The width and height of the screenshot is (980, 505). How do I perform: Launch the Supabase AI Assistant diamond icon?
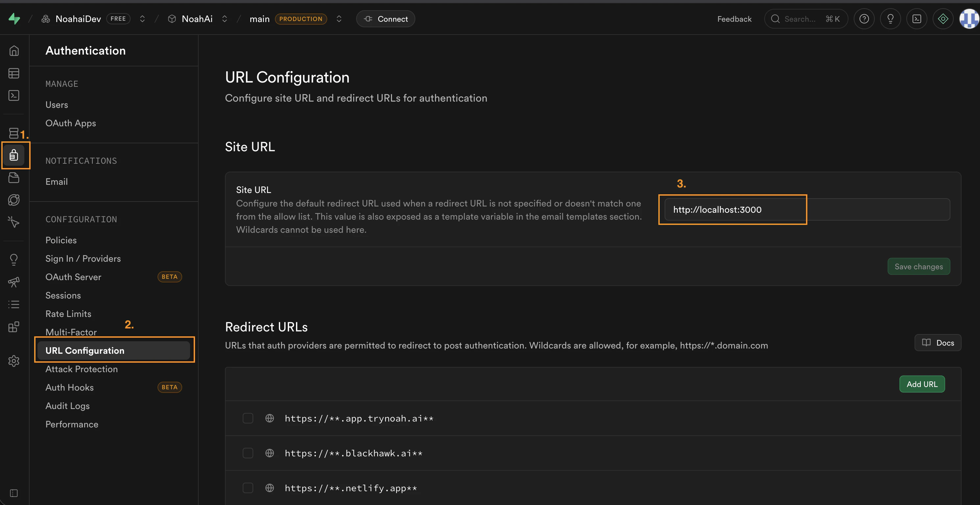943,19
